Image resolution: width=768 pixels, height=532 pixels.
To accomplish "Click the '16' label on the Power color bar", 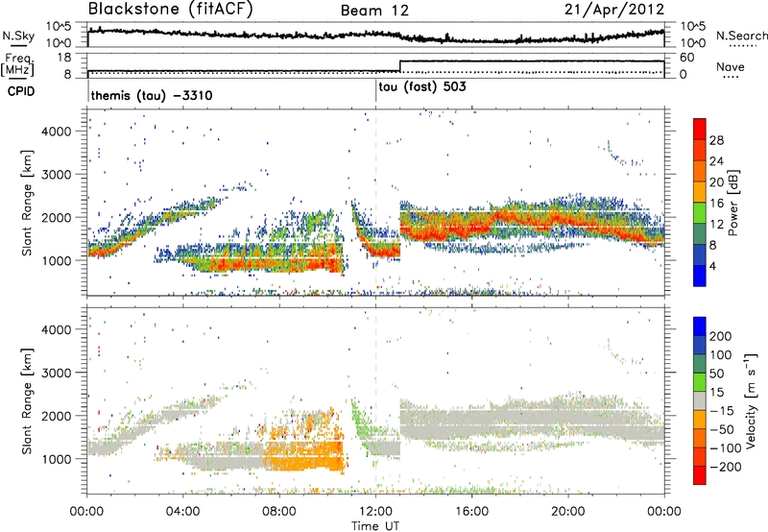I will (716, 204).
